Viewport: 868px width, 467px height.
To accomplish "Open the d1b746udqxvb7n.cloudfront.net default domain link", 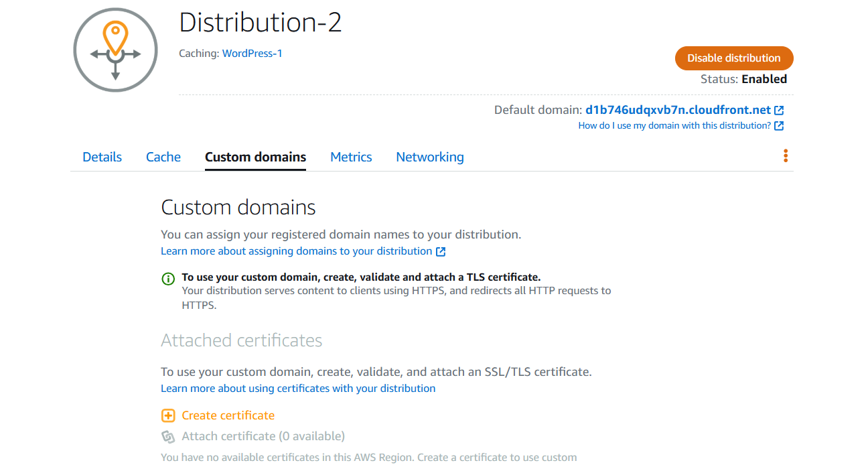I will point(678,111).
